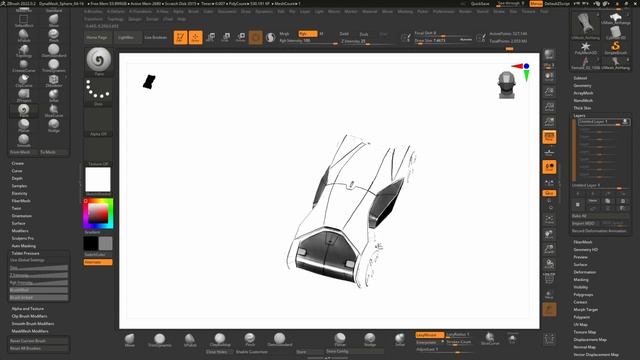Viewport: 640px width, 360px height.
Task: Select the Topology brush
Action: (x=24, y=51)
